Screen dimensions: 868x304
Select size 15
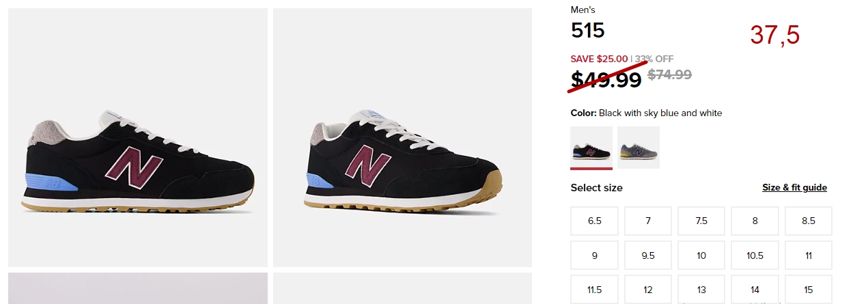[x=809, y=290]
